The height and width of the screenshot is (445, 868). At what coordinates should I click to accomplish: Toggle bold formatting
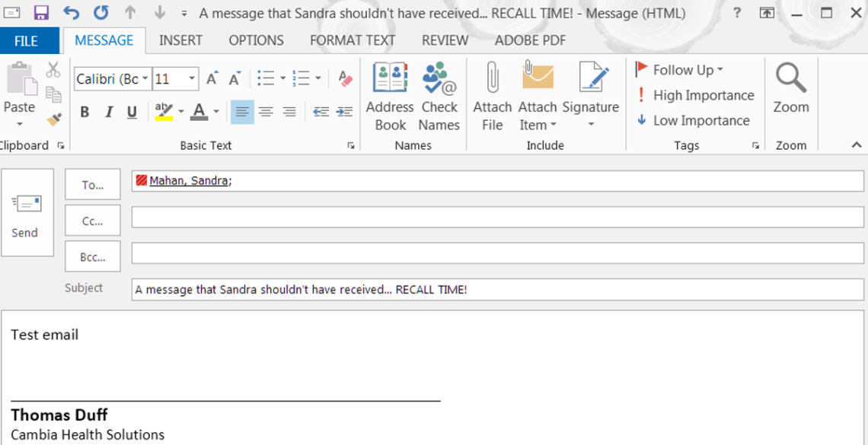click(85, 112)
